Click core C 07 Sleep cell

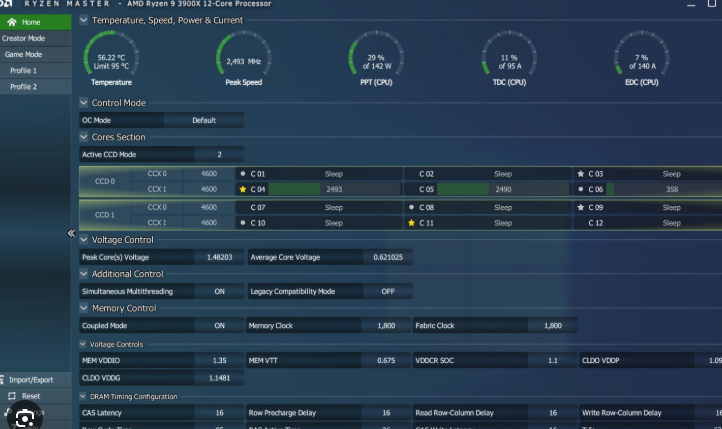tap(319, 207)
